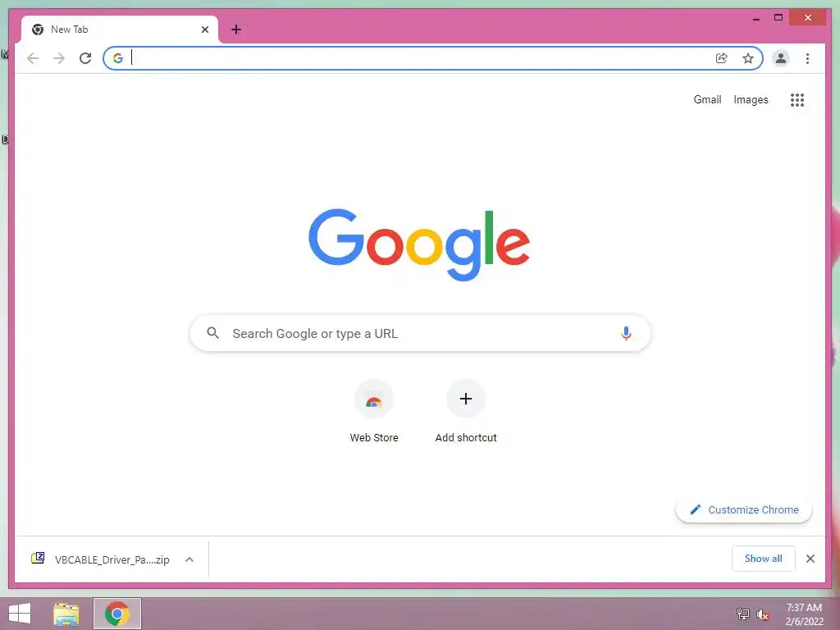Click the Google icon in the address bar
Viewport: 840px width, 630px height.
(x=118, y=58)
